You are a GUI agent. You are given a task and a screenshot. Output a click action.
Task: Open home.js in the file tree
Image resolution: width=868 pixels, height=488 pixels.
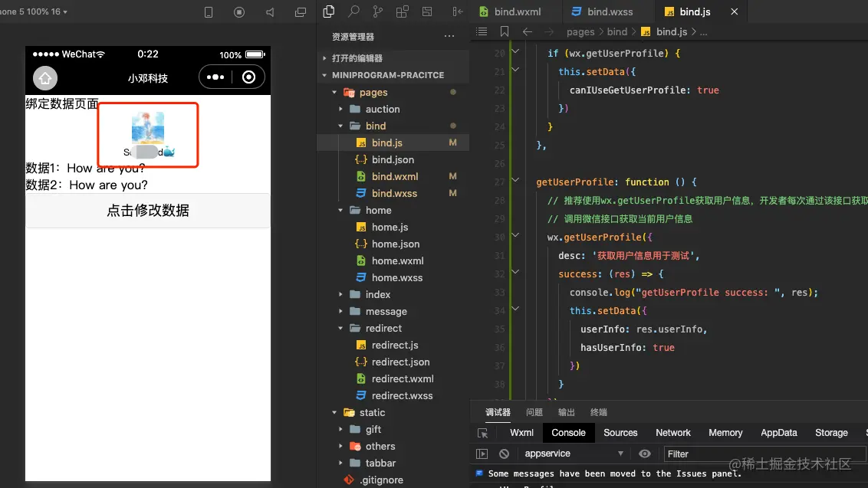pos(393,227)
